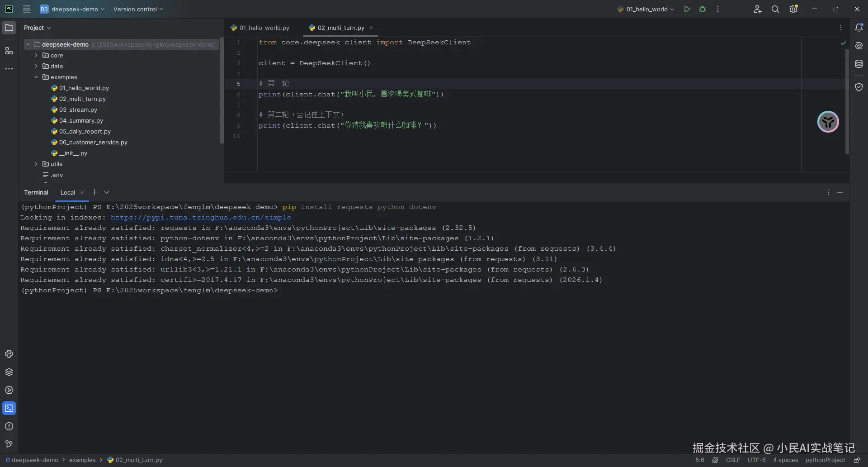The height and width of the screenshot is (467, 868).
Task: Click the editor vertical scrollbar
Action: (847, 101)
